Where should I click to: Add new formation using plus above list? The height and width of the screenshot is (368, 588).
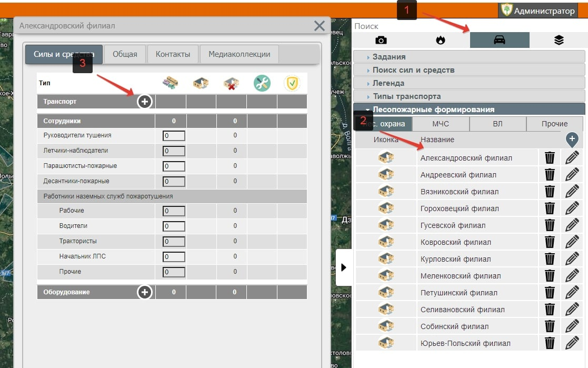tap(572, 140)
